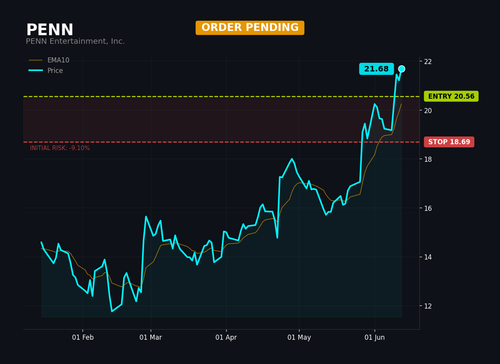The image size is (500, 364).
Task: Click the 01 Apr date axis label
Action: (226, 337)
